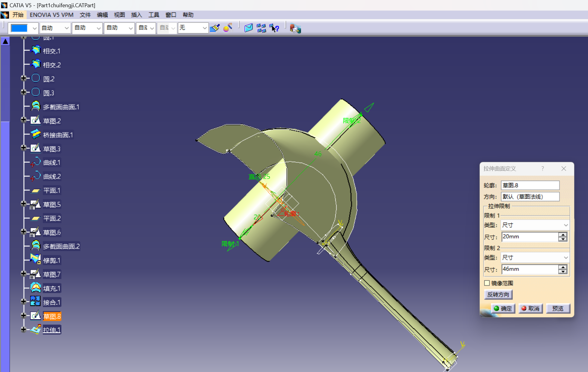Click the 草图.3 sketch icon
This screenshot has width=588, height=372.
(36, 148)
